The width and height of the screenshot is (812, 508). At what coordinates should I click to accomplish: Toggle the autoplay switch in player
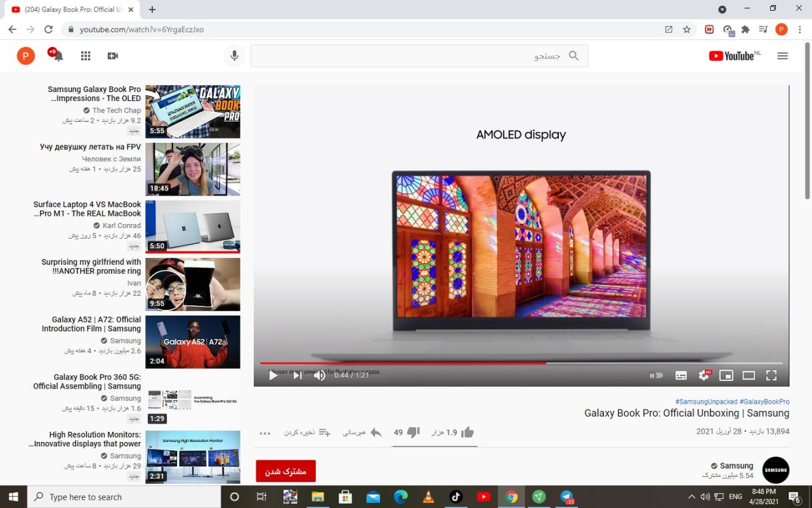pos(656,375)
